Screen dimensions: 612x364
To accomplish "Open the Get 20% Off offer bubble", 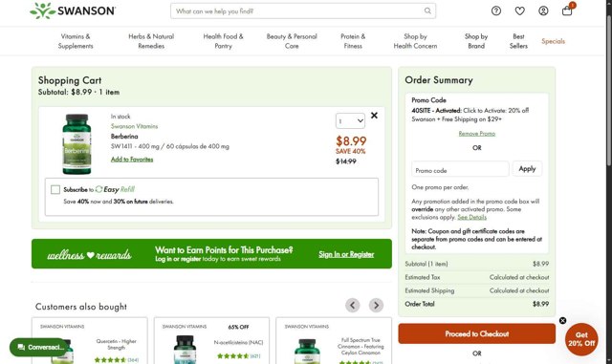I will coord(581,339).
